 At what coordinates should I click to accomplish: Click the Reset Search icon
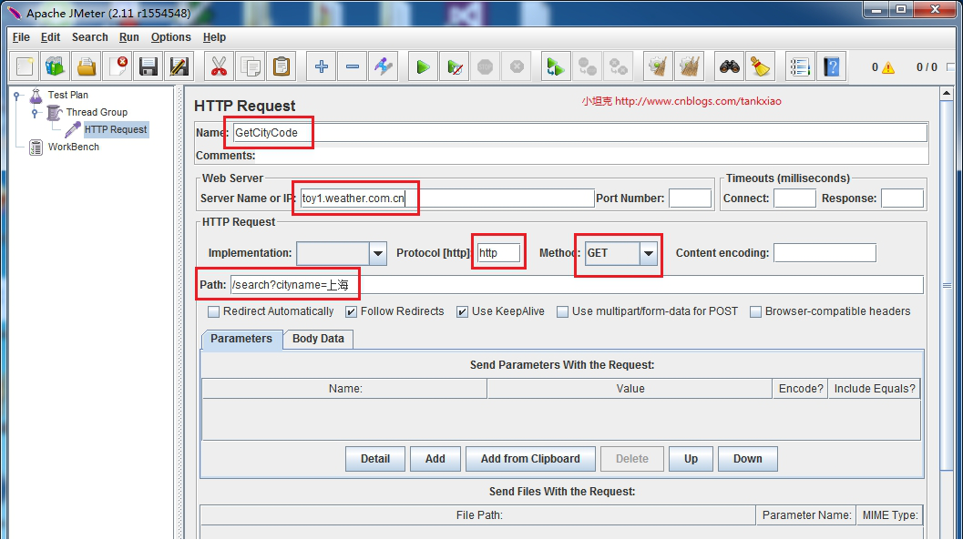pos(761,66)
